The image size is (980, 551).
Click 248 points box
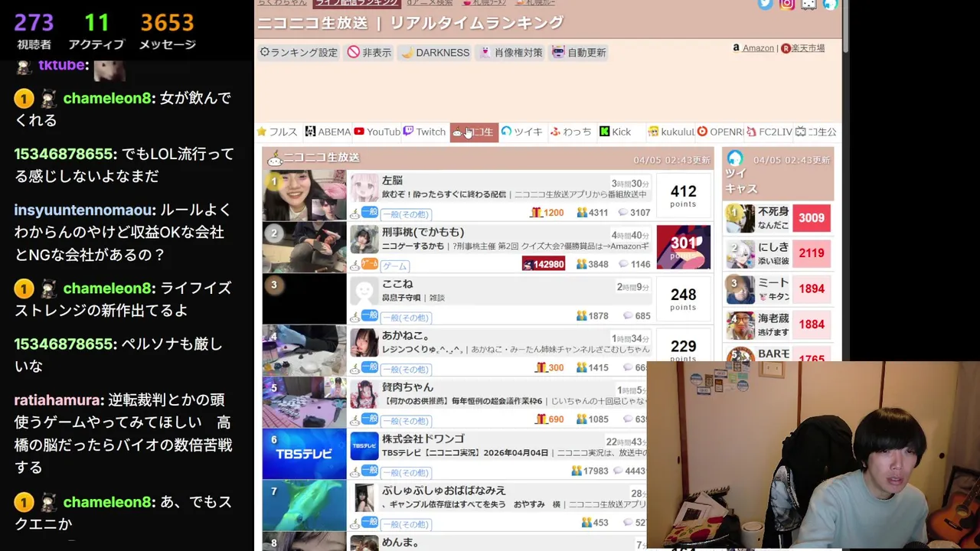click(683, 298)
